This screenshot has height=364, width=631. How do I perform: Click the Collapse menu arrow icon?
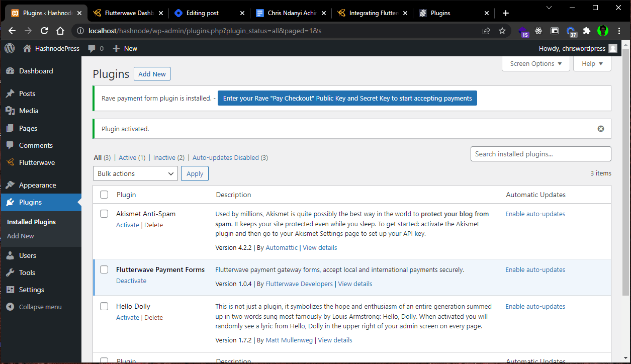[x=10, y=307]
